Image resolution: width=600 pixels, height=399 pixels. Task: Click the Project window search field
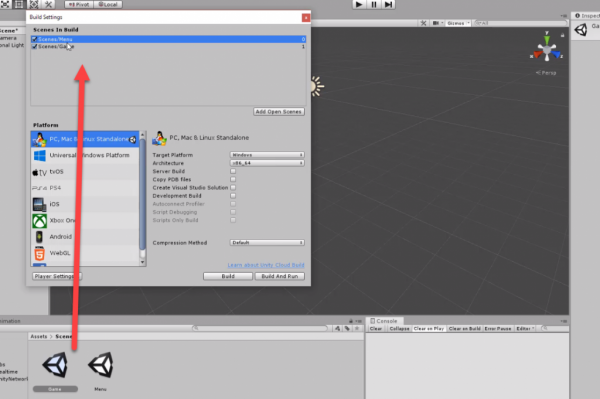click(260, 328)
